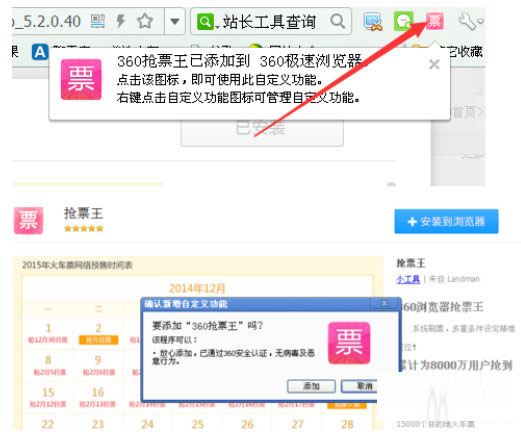Click the 360浏览器抢票王 heading text
The height and width of the screenshot is (446, 521).
[x=441, y=307]
